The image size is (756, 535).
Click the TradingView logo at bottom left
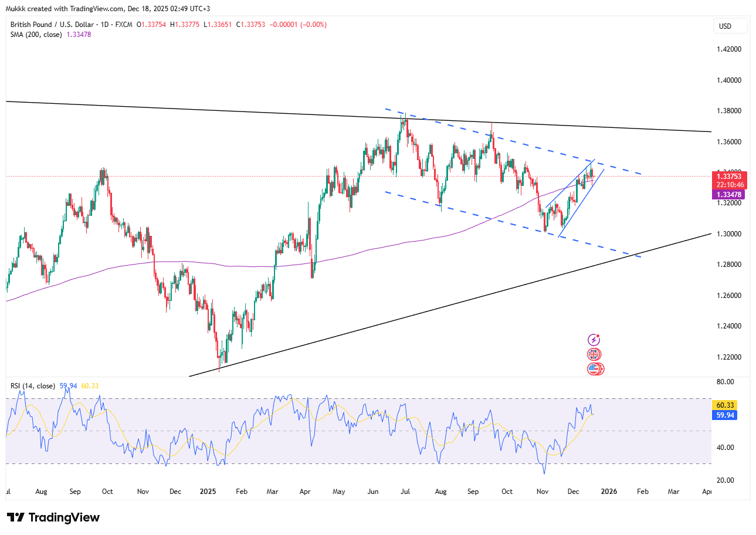pos(53,517)
